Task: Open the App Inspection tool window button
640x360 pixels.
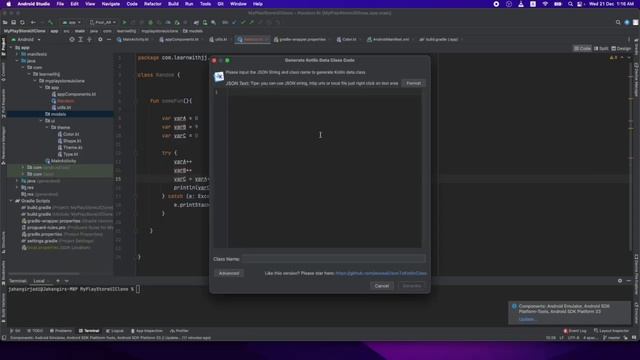Action: click(x=147, y=331)
